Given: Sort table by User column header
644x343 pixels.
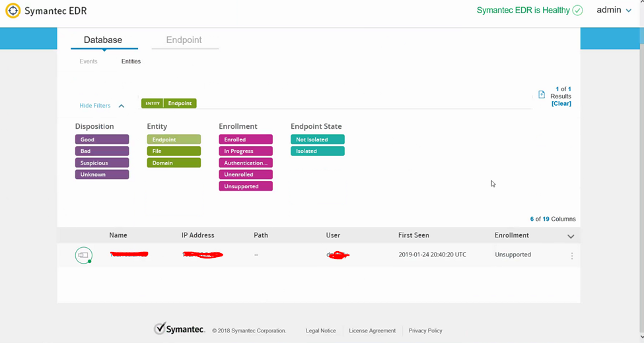Looking at the screenshot, I should click(333, 235).
